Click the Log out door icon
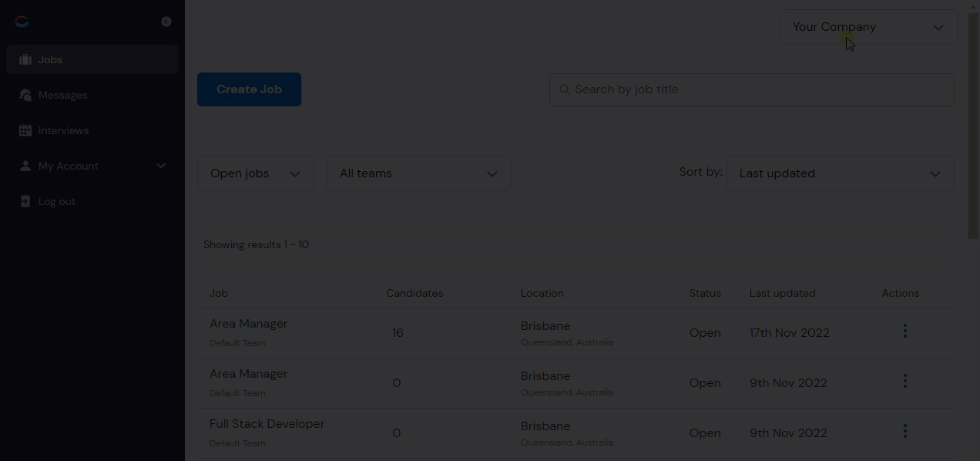This screenshot has width=980, height=461. pos(25,201)
